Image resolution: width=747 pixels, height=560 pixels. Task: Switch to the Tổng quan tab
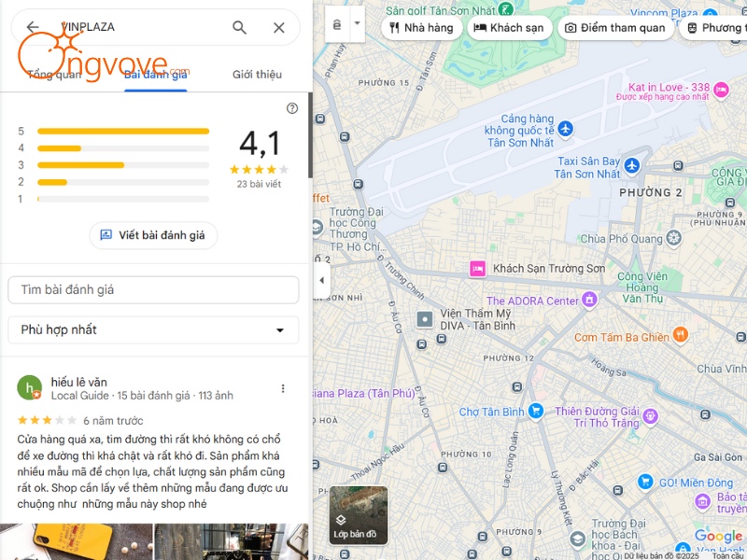(x=55, y=75)
